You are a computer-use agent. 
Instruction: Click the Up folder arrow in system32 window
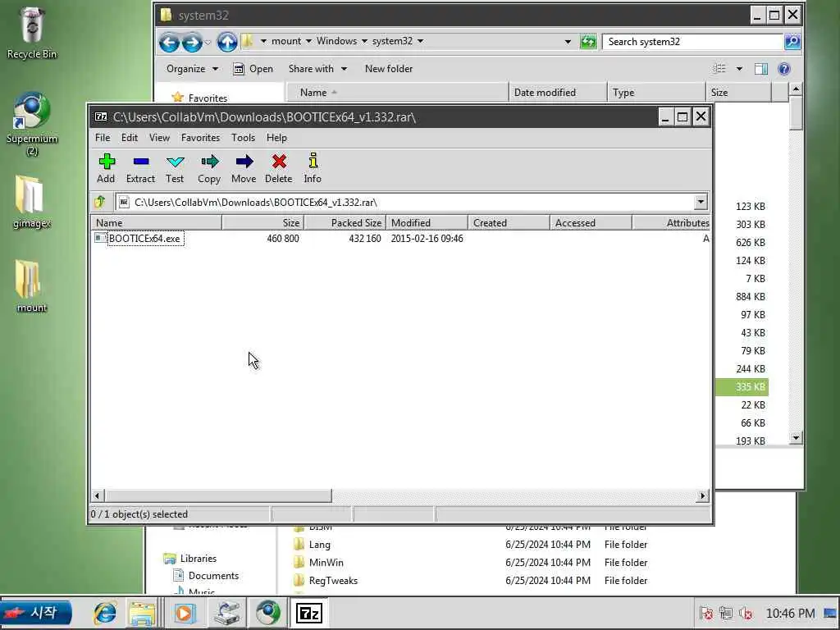(227, 42)
